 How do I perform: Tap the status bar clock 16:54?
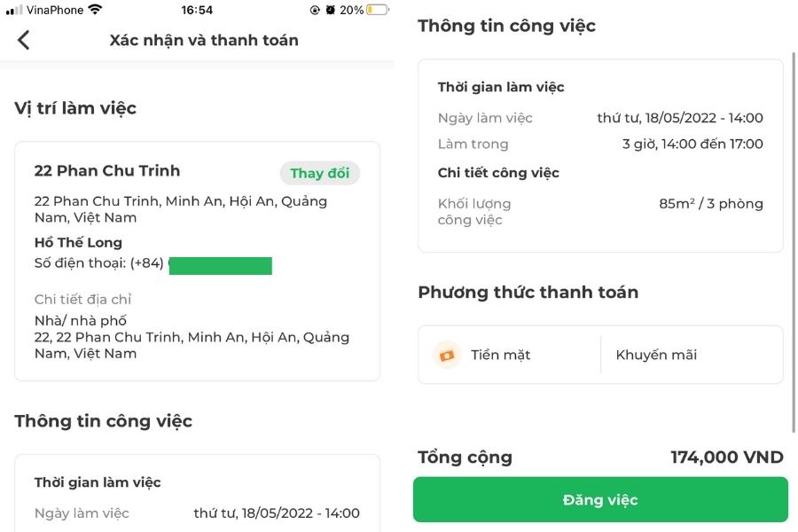197,10
